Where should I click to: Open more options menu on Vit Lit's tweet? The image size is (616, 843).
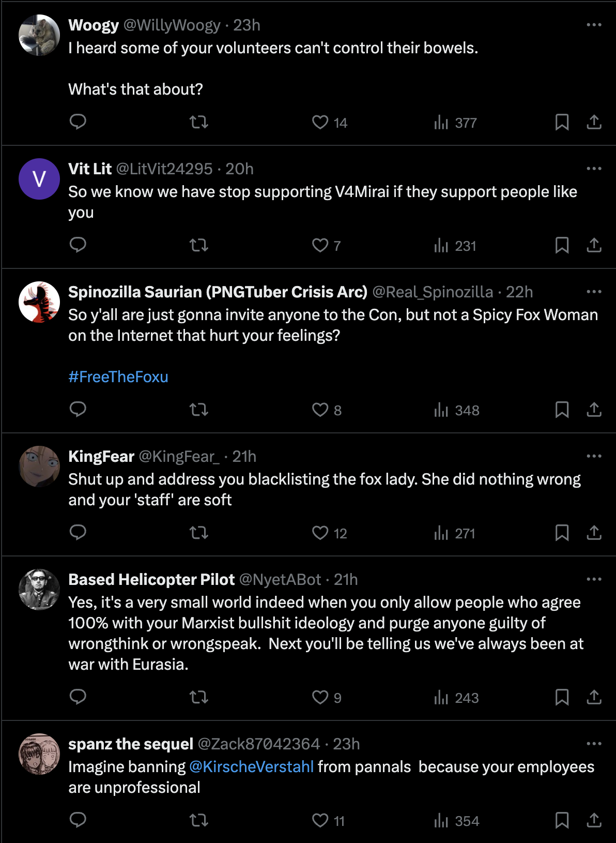pyautogui.click(x=594, y=169)
